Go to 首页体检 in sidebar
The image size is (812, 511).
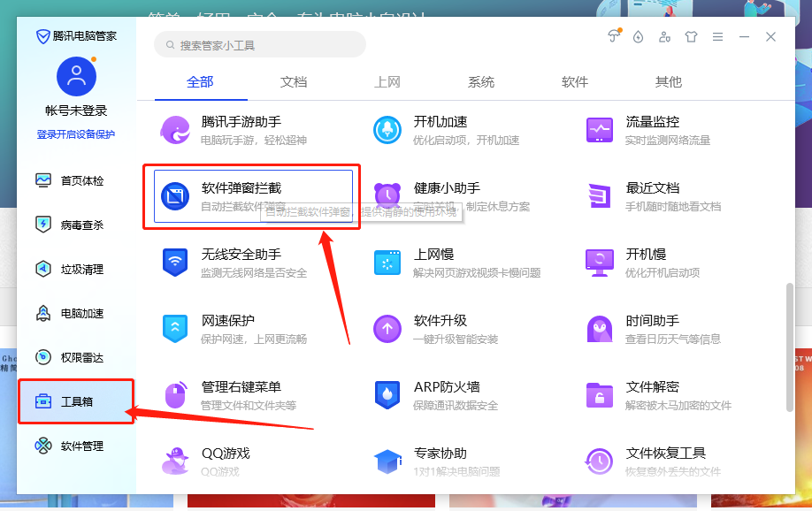click(76, 180)
